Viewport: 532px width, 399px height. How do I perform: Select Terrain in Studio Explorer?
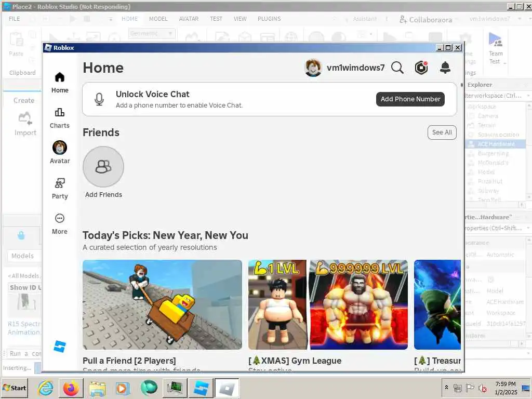pyautogui.click(x=486, y=125)
